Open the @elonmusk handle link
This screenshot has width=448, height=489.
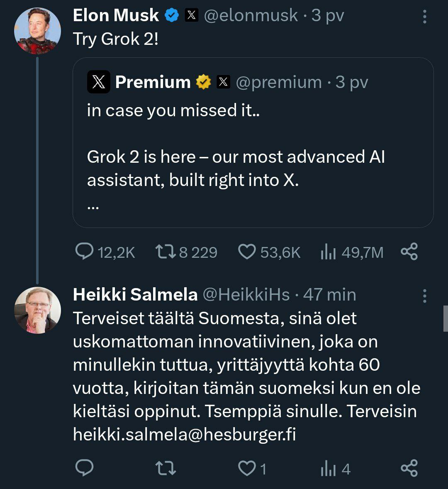tap(251, 15)
